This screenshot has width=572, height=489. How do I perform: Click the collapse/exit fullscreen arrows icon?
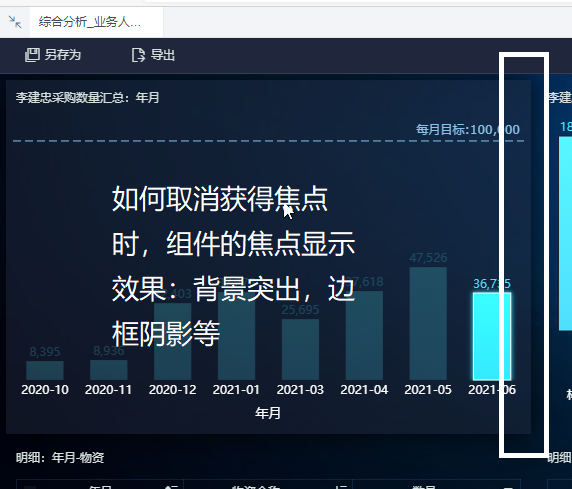pyautogui.click(x=15, y=22)
